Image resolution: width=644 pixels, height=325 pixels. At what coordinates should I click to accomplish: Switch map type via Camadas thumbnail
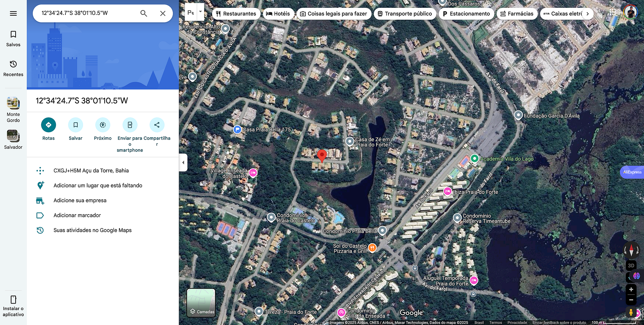point(201,303)
